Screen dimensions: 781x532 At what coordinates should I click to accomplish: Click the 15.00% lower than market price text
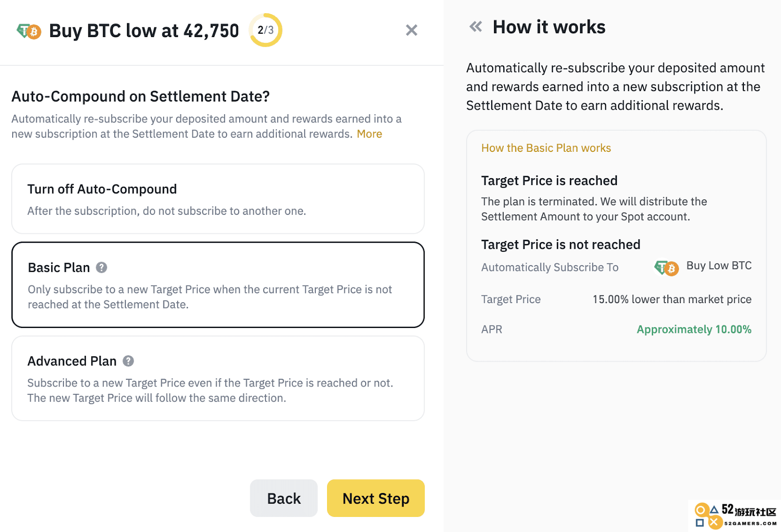(x=672, y=299)
